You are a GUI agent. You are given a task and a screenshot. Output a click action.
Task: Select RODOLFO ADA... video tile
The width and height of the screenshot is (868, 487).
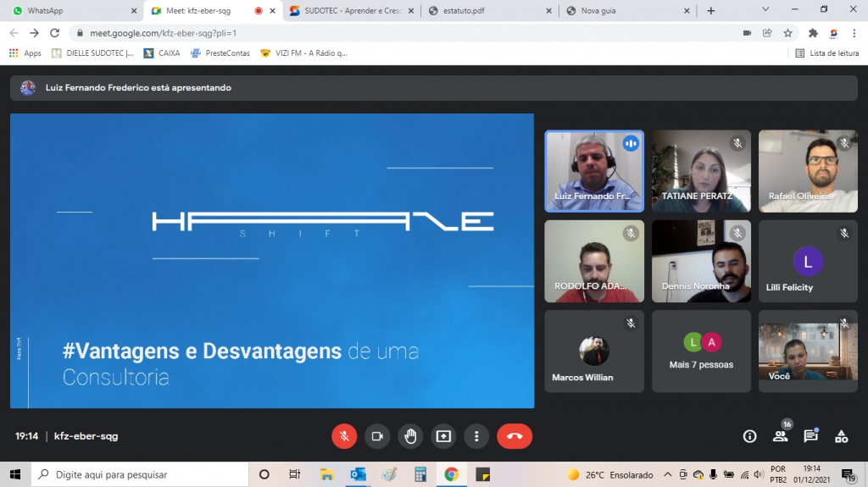[x=594, y=261]
